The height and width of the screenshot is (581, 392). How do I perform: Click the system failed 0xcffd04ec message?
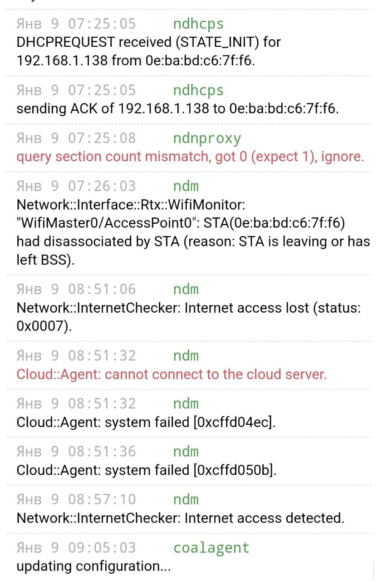[x=146, y=422]
